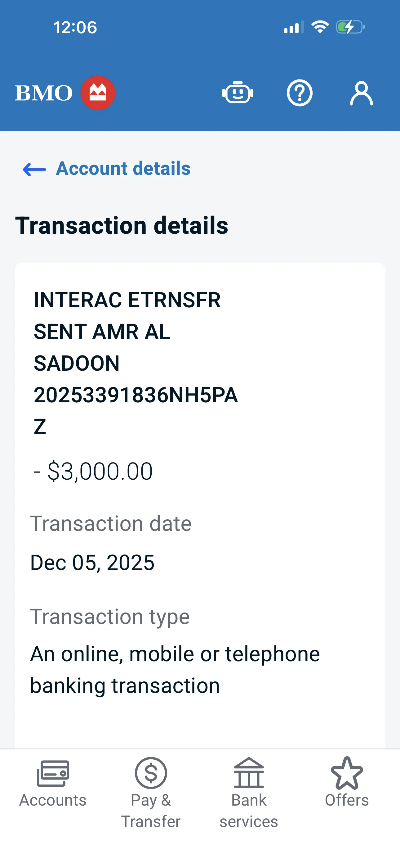Viewport: 400px width, 868px height.
Task: Tap the red BMO logo emblem
Action: click(x=98, y=93)
